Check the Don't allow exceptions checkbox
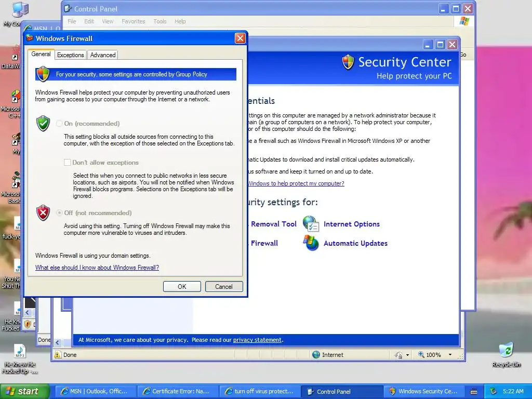The height and width of the screenshot is (399, 532). tap(67, 162)
